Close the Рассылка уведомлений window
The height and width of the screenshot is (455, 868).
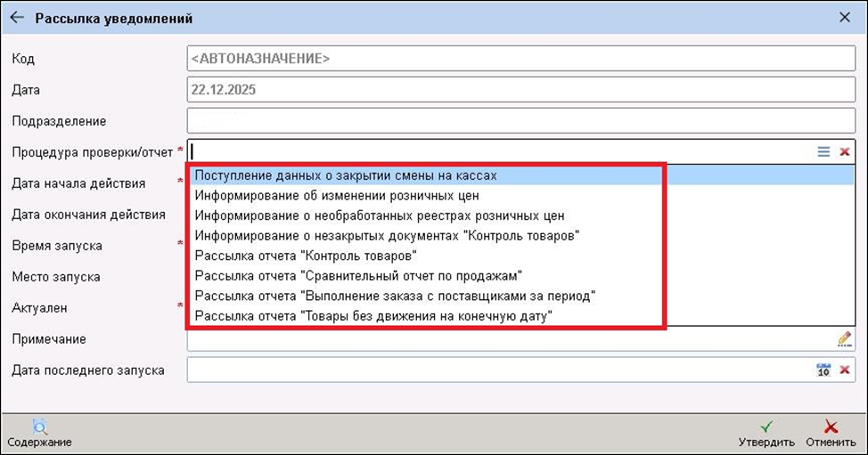pyautogui.click(x=845, y=17)
